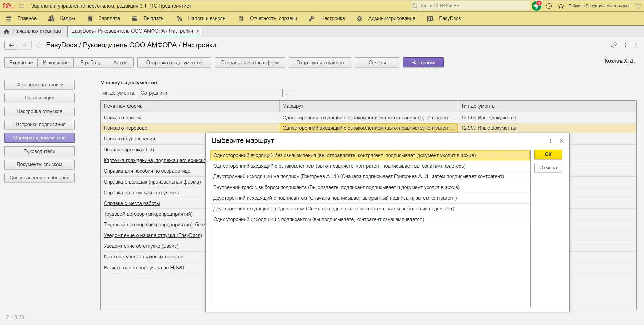Click the notification bell icon

coord(536,6)
